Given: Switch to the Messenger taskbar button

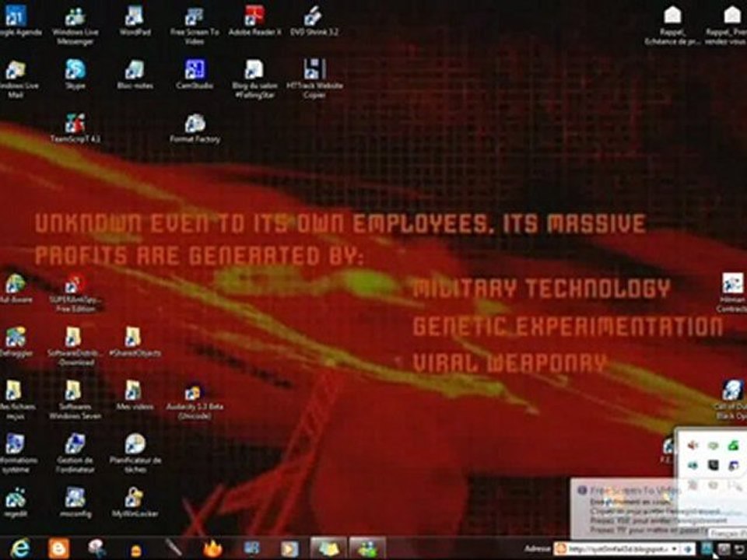Looking at the screenshot, I should pyautogui.click(x=367, y=548).
